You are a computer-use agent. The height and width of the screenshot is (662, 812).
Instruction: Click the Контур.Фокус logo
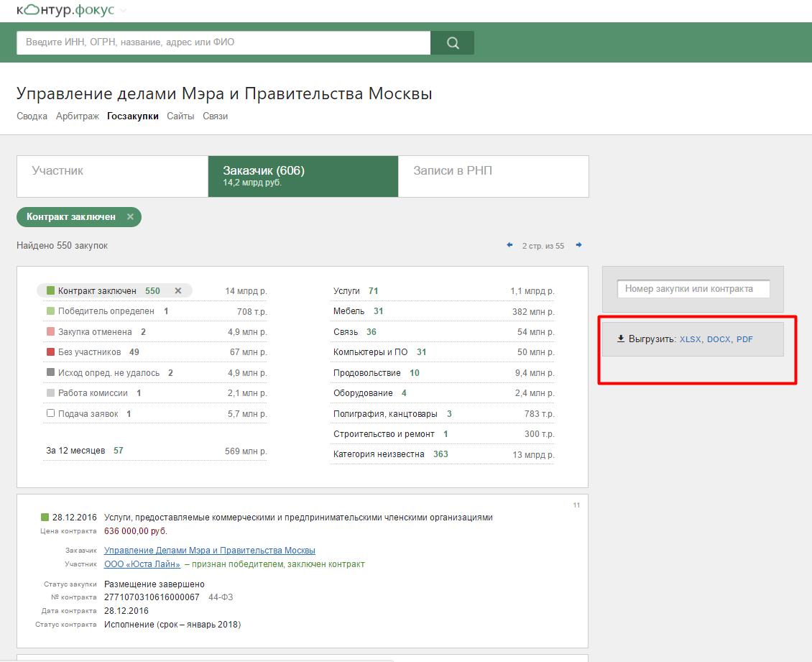coord(65,10)
